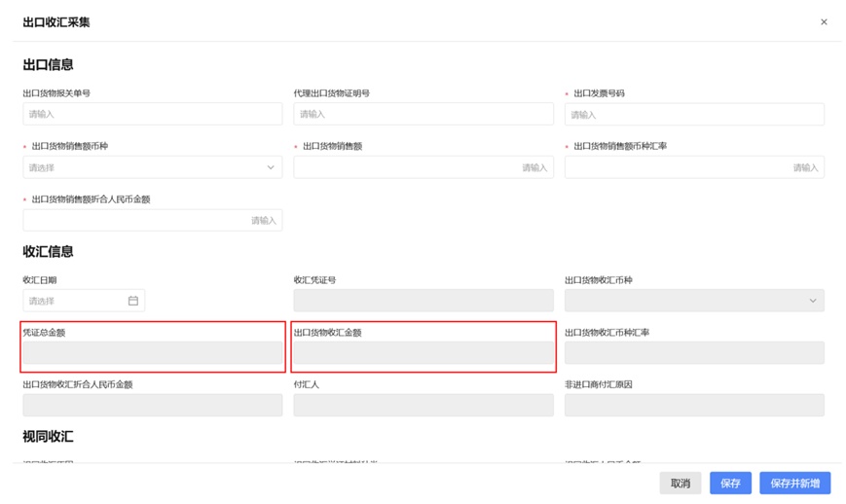Click the 付汇人 field
This screenshot has height=504, width=846.
[423, 405]
